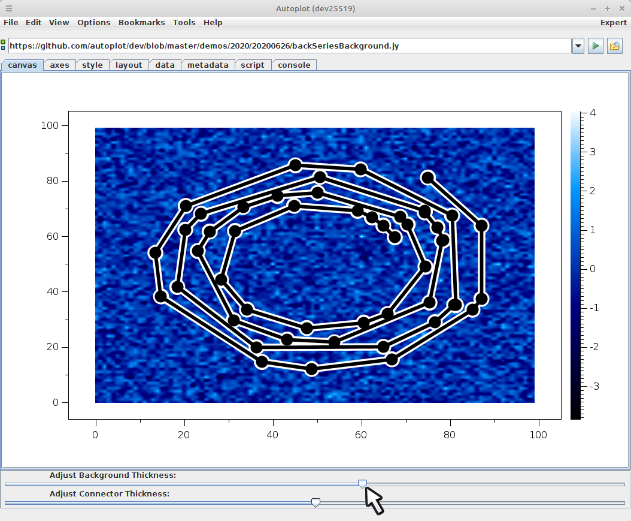Viewport: 631px width, 521px height.
Task: Open the Edit menu
Action: point(33,23)
